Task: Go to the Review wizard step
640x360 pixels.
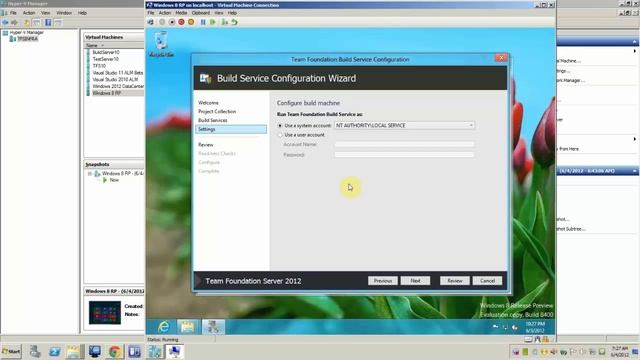Action: pyautogui.click(x=206, y=145)
